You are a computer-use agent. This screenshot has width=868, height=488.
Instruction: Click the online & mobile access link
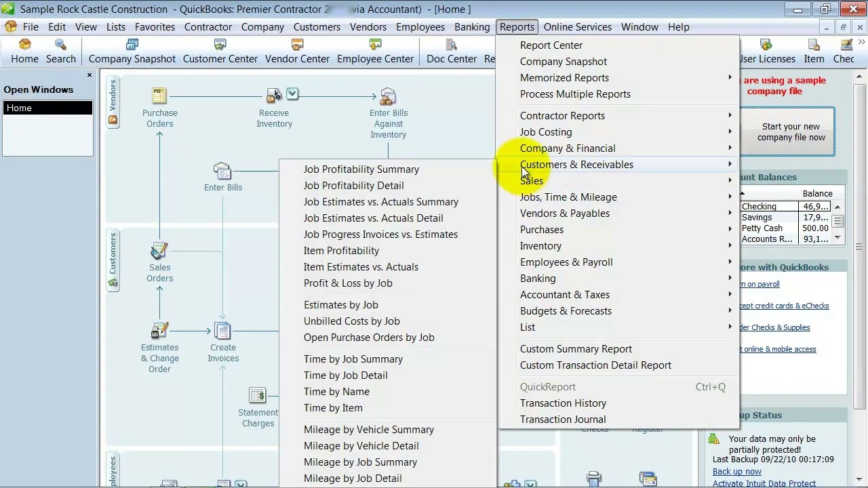pos(779,349)
